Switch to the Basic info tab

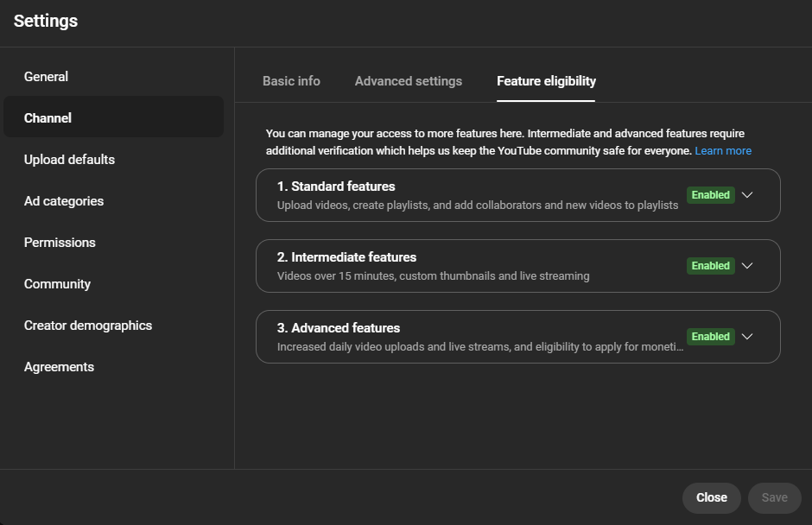click(292, 81)
